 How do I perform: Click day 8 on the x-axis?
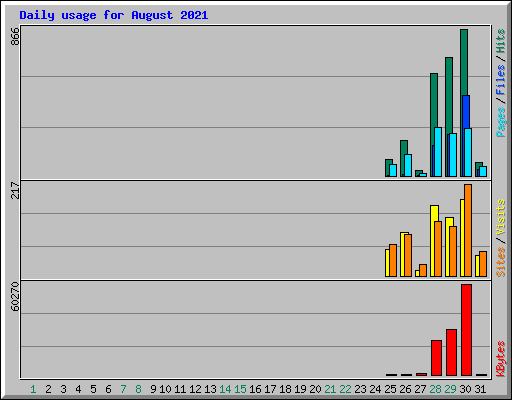[x=138, y=389]
